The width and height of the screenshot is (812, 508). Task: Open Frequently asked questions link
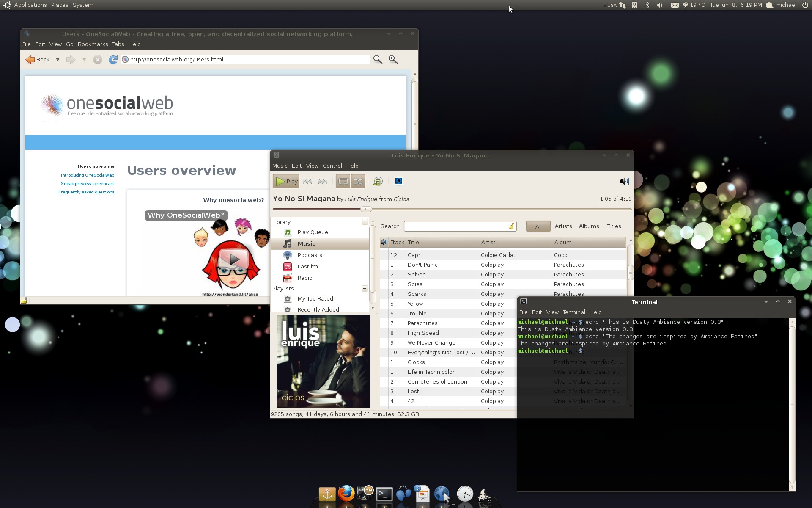point(86,192)
